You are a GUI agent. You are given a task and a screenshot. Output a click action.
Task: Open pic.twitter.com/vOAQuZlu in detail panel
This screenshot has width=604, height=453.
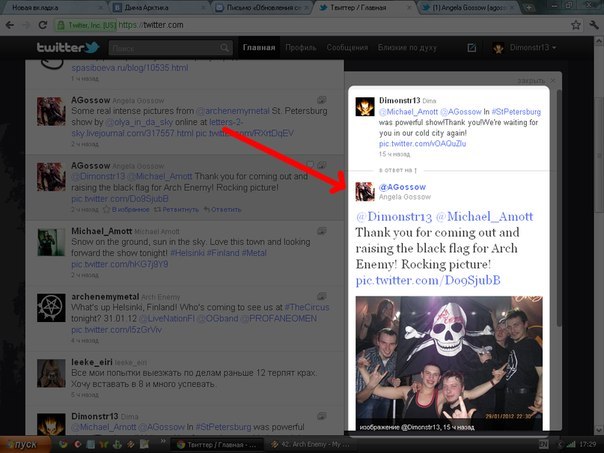(423, 144)
